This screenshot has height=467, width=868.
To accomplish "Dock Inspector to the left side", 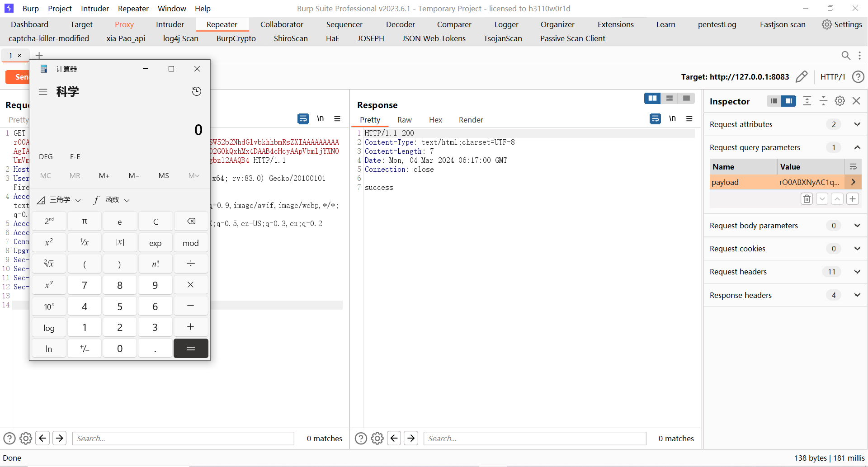I will (774, 101).
